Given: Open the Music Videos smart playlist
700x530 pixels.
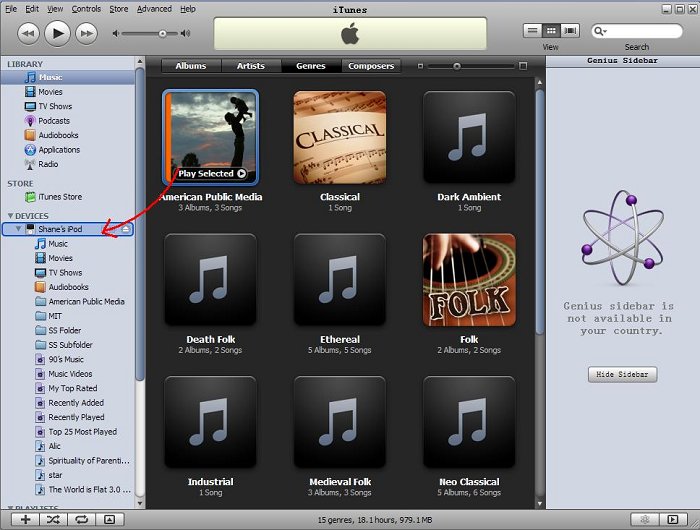Looking at the screenshot, I should tap(68, 374).
